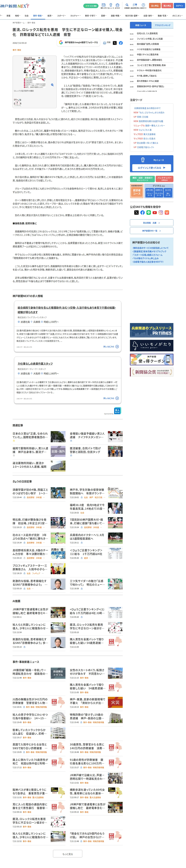
Task: Click 使っ得クーポン banner
Action: [152, 359]
